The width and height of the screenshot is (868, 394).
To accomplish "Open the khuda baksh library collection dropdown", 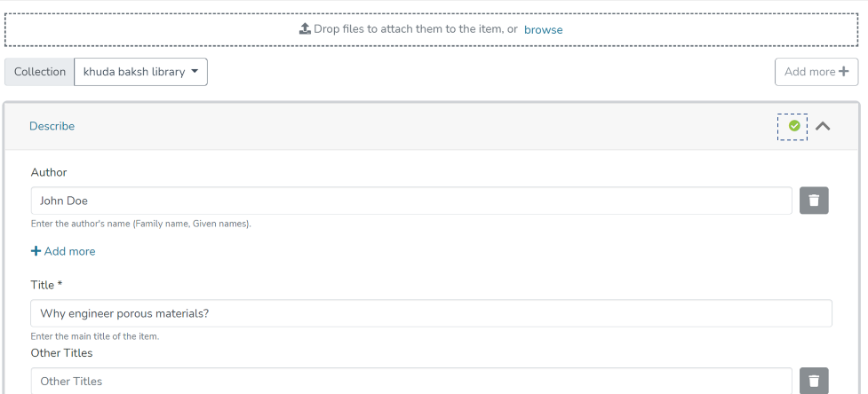I will 140,72.
